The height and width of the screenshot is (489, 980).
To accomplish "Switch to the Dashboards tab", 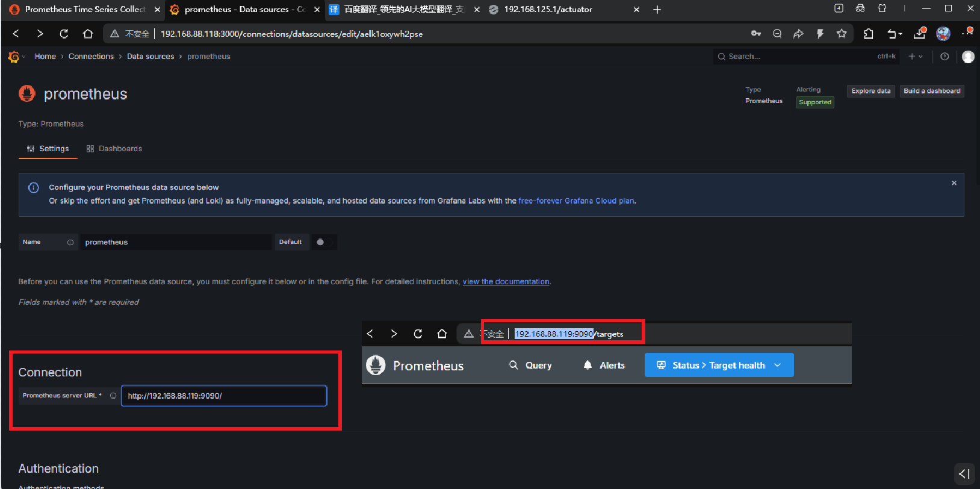I will [114, 149].
